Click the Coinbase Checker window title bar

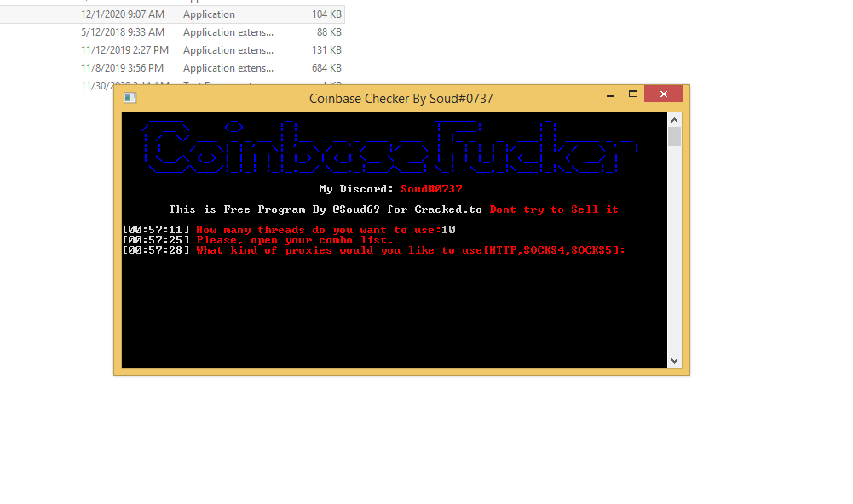(401, 99)
